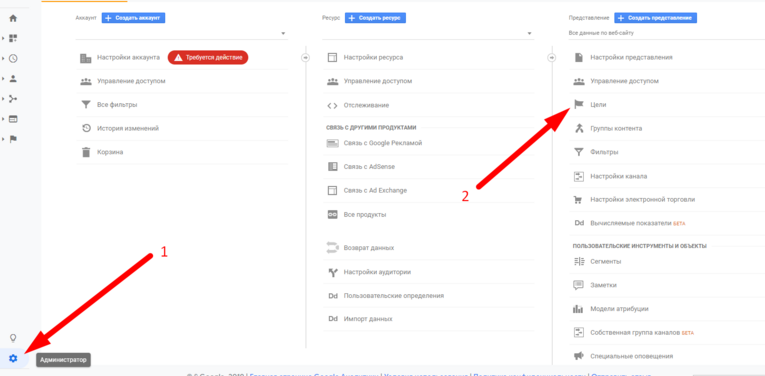Open the account selector dropdown
Screen dimensions: 765x376
(181, 34)
